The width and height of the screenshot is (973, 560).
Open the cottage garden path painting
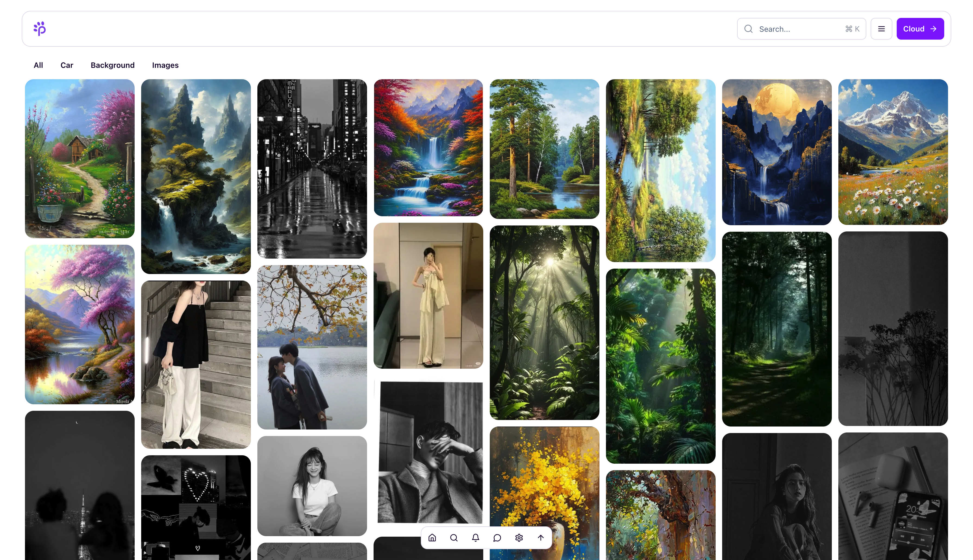80,158
